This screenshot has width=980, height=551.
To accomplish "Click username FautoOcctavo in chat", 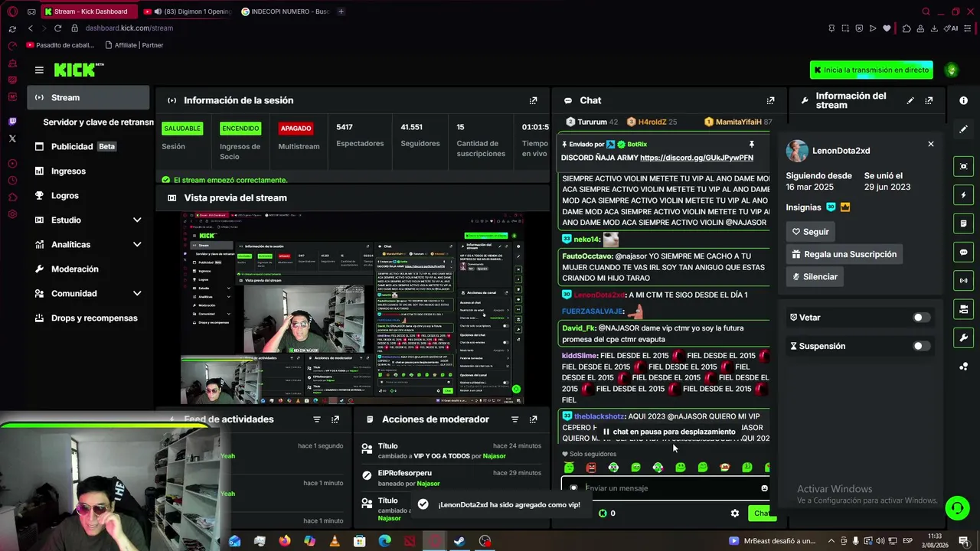I will tap(588, 256).
